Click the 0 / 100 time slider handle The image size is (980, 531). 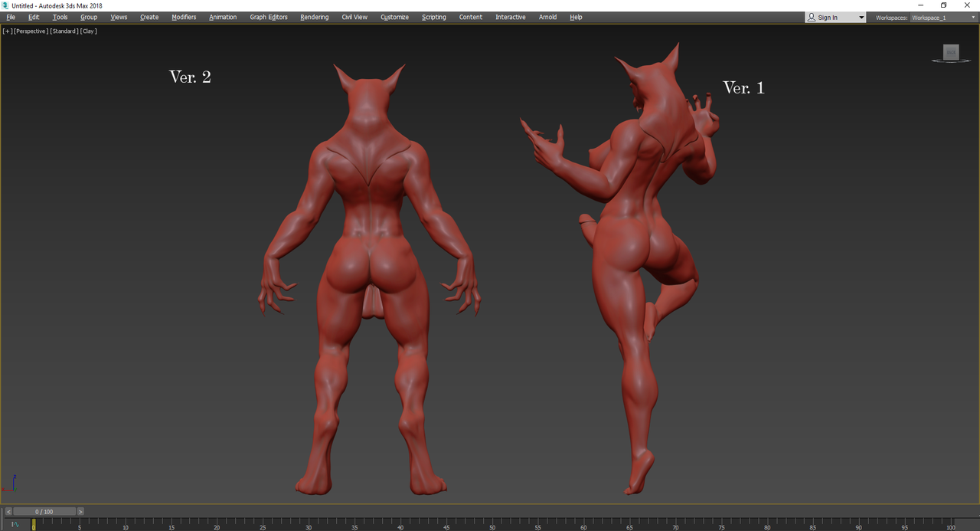(x=44, y=511)
